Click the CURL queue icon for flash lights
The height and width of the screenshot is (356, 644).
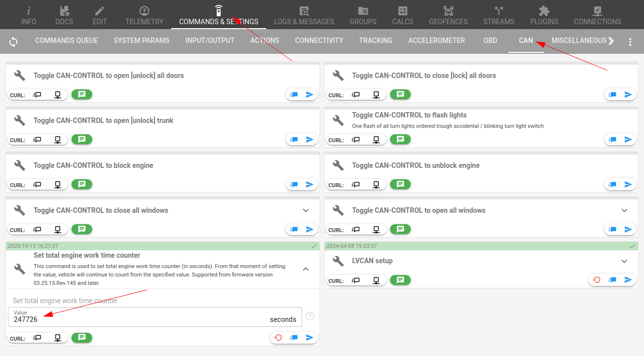tap(356, 140)
